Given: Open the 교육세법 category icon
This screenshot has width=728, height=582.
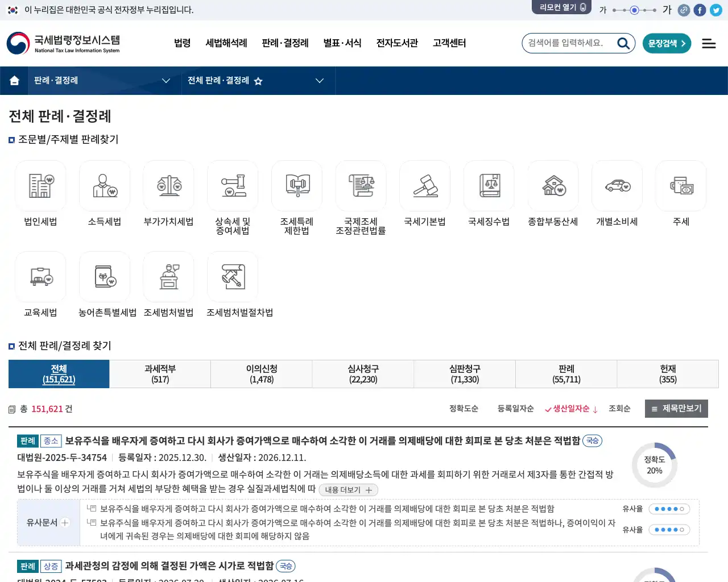Looking at the screenshot, I should [40, 277].
